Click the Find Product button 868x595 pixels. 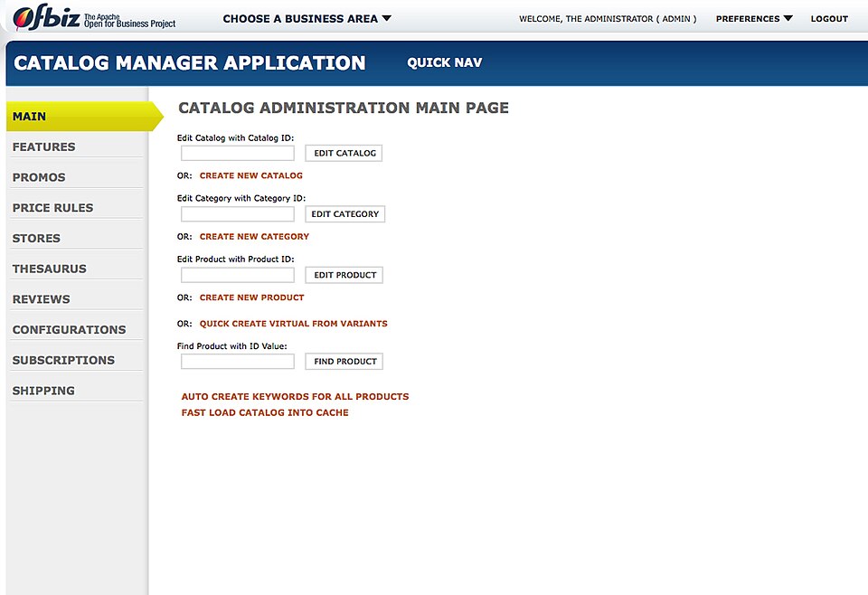[344, 362]
